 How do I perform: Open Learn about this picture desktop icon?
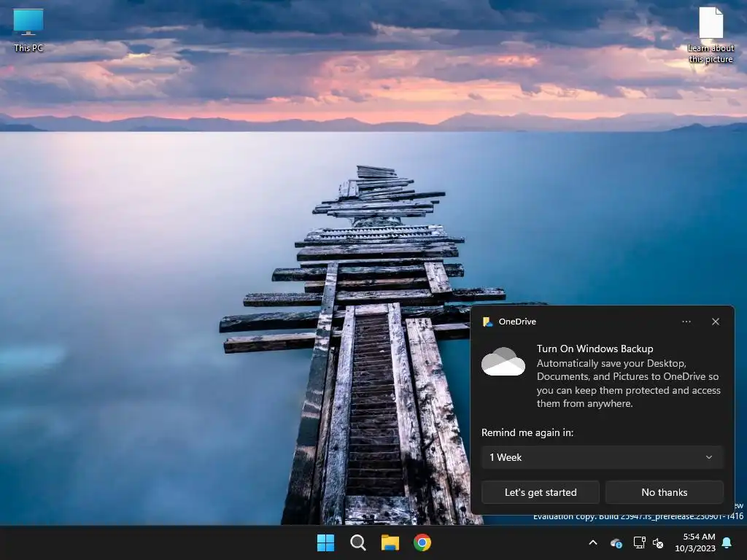[711, 35]
